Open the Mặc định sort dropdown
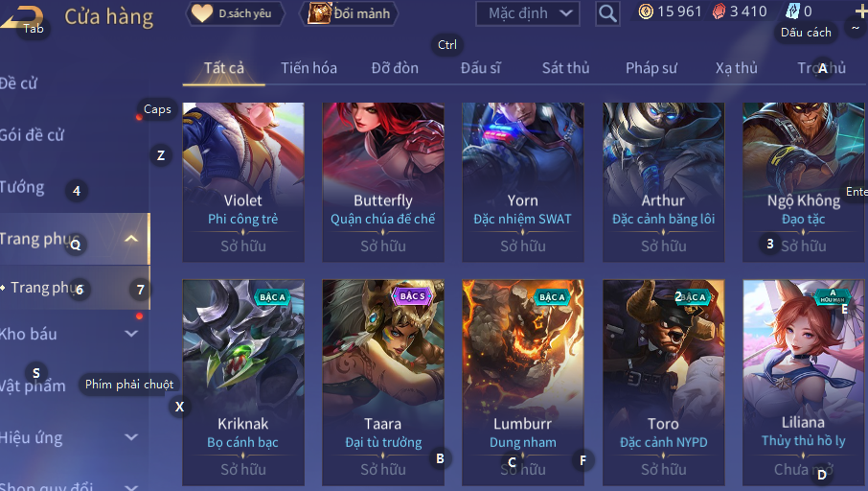 coord(528,13)
